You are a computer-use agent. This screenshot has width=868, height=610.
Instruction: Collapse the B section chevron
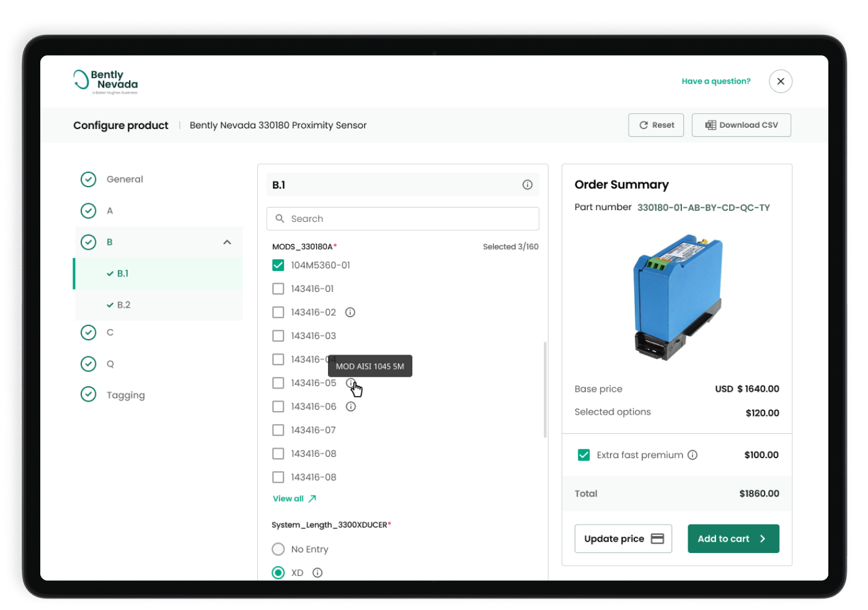(x=227, y=242)
